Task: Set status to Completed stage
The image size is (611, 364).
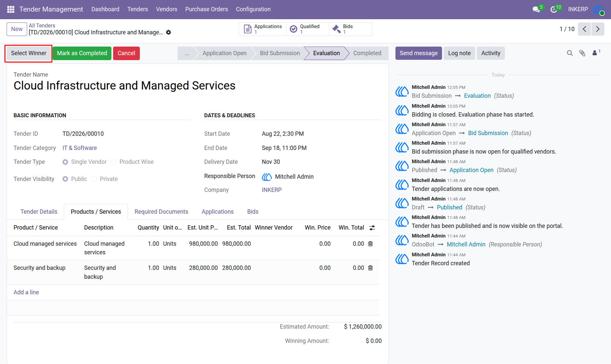Action: pos(367,53)
